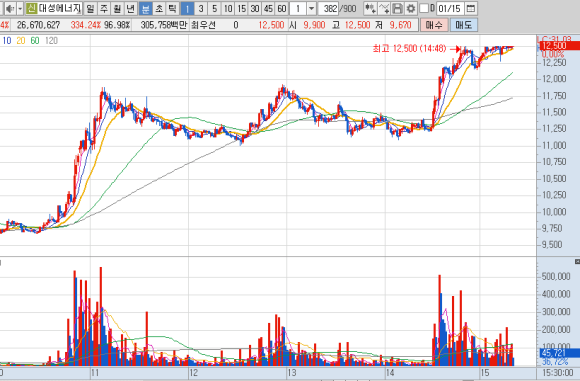Image resolution: width=580 pixels, height=381 pixels.
Task: Select the 주 weekly chart period
Action: click(104, 8)
